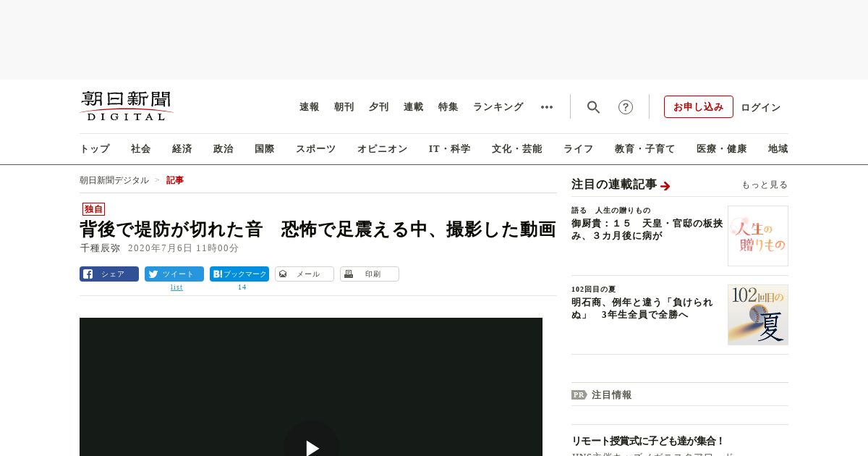Go to the 医療・健康 section
Screen dimensions: 868x456
(x=722, y=149)
